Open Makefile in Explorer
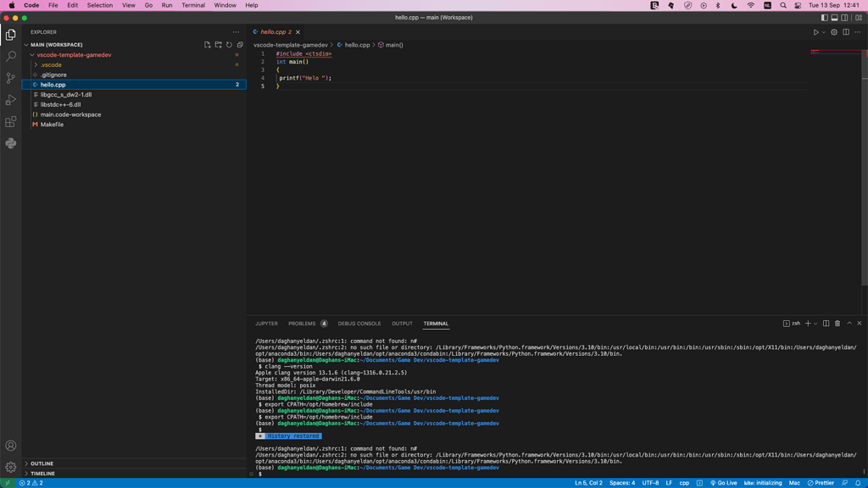Viewport: 868px width, 488px height. coord(52,125)
